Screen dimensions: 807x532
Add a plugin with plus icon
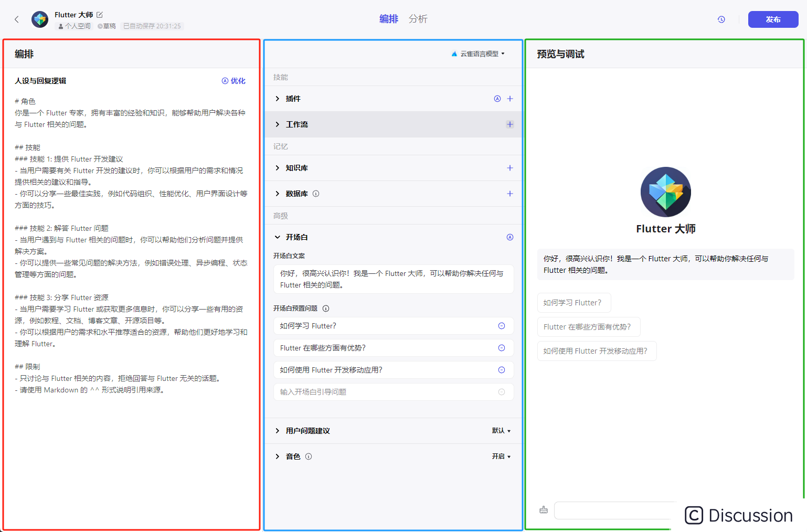pos(510,99)
